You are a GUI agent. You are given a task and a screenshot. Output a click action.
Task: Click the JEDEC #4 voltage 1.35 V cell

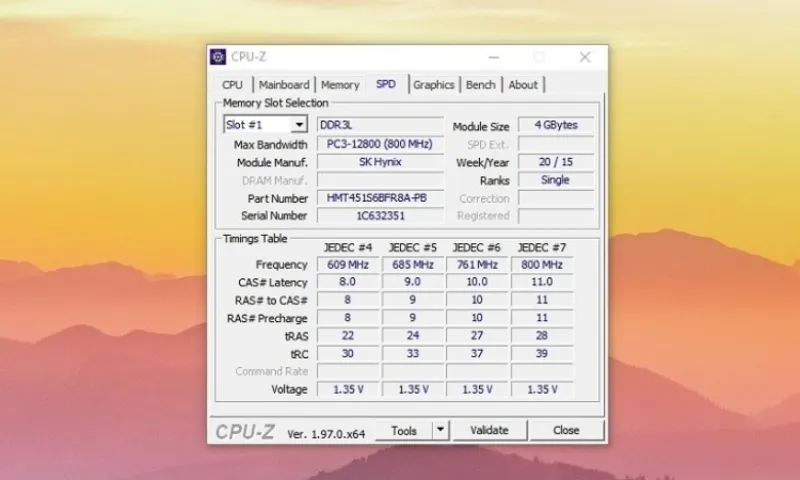[x=347, y=389]
